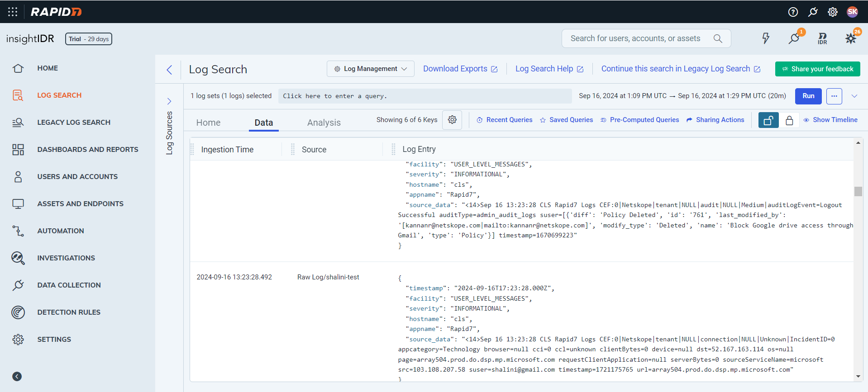Image resolution: width=868 pixels, height=392 pixels.
Task: Switch to the Analysis tab
Action: [324, 123]
